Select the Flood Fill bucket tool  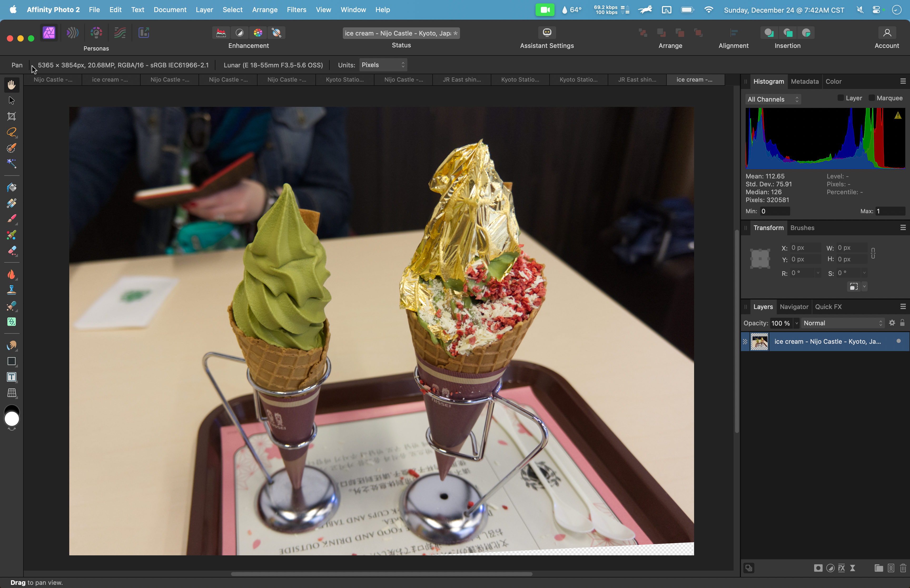click(x=12, y=187)
